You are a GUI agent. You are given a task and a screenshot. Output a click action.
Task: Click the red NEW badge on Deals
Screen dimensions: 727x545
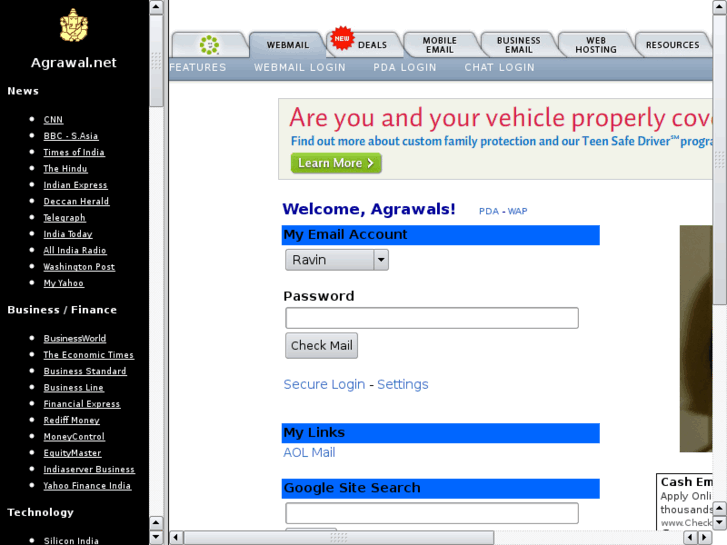tap(342, 38)
